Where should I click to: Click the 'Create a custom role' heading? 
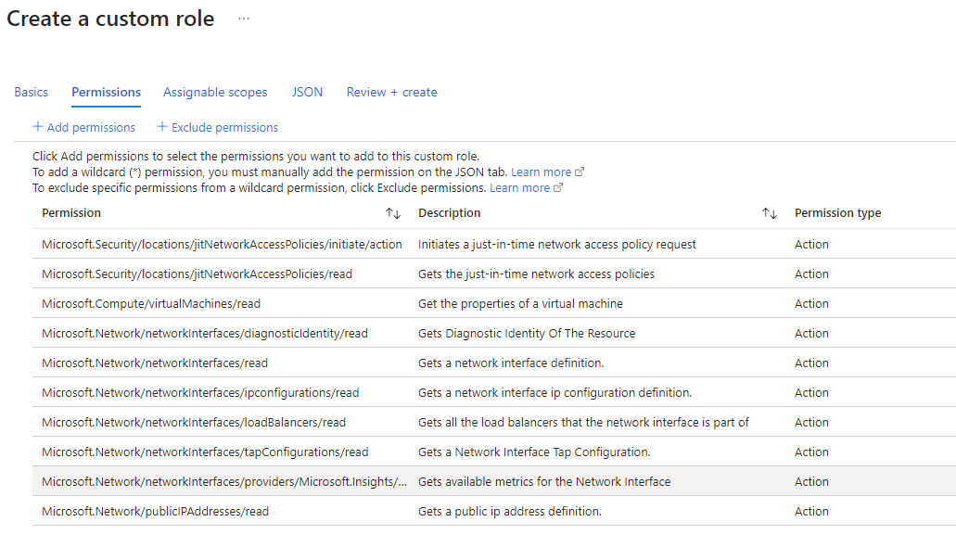click(x=110, y=19)
